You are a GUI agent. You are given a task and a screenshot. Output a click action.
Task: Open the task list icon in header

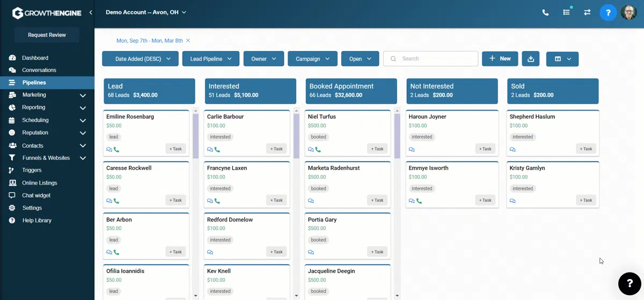coord(566,12)
